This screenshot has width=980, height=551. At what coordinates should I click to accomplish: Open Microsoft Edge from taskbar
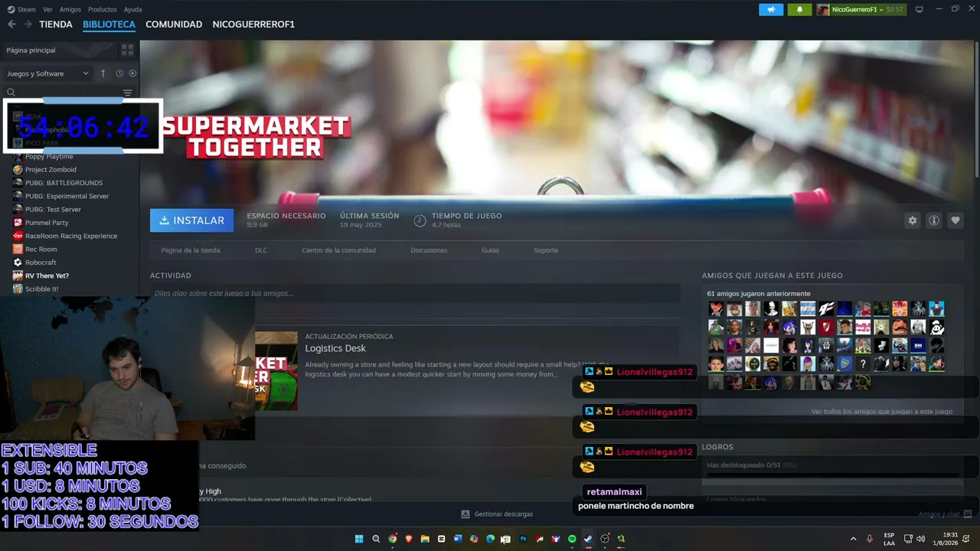[x=490, y=539]
